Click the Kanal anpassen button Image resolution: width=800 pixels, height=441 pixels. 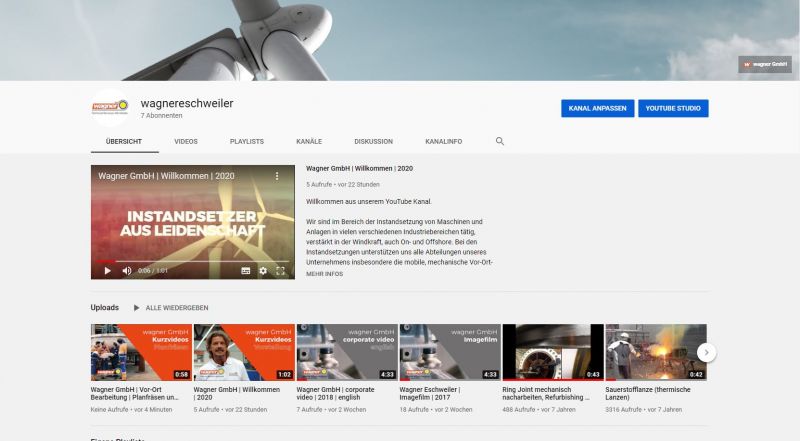597,108
